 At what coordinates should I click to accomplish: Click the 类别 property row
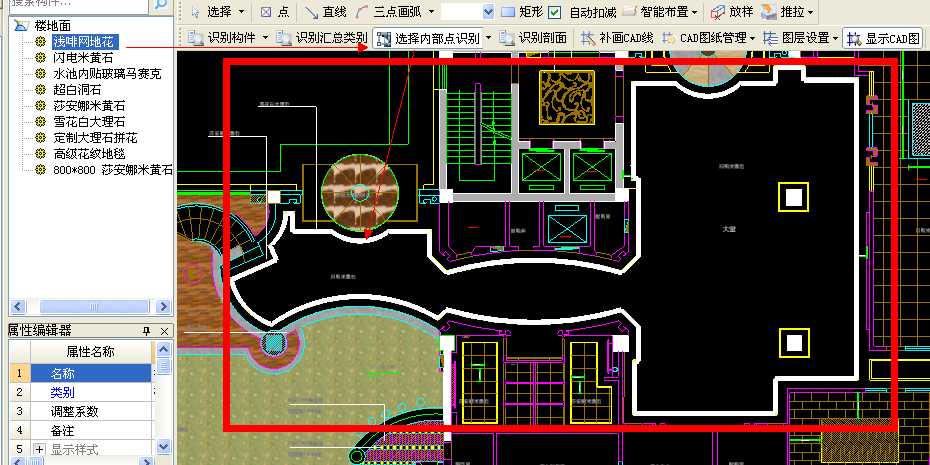click(x=62, y=392)
